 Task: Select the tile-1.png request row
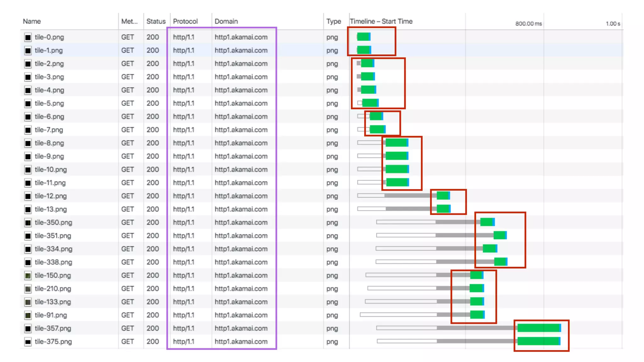pyautogui.click(x=49, y=50)
